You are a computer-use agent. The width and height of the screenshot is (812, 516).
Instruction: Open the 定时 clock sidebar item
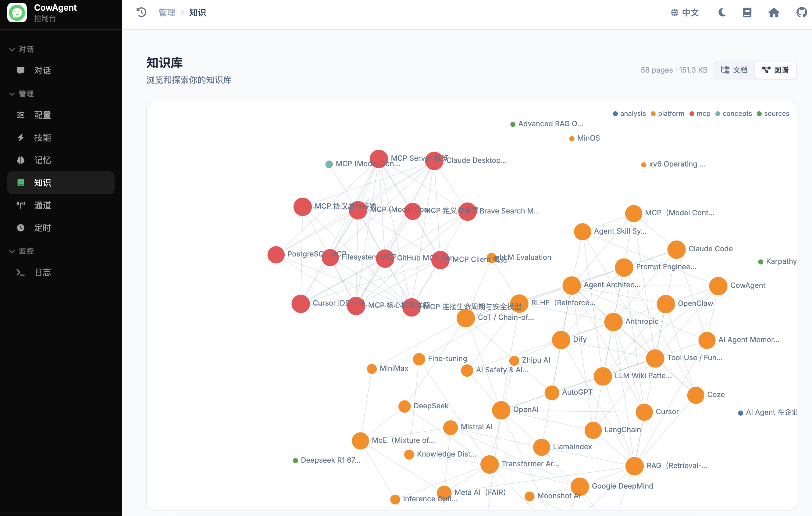point(42,228)
